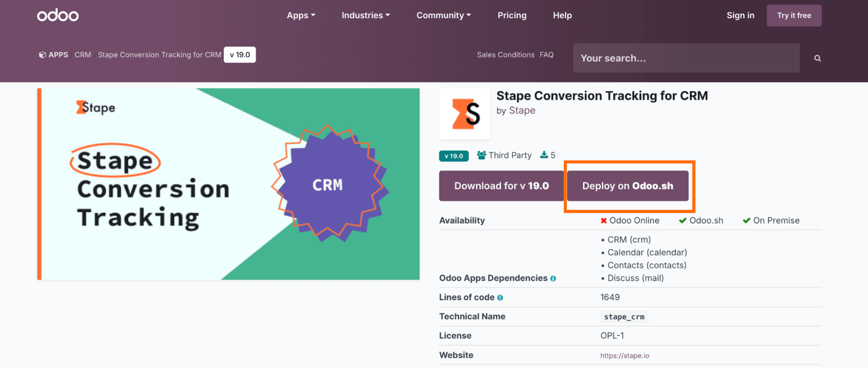Click the search magnifier icon

[x=817, y=58]
